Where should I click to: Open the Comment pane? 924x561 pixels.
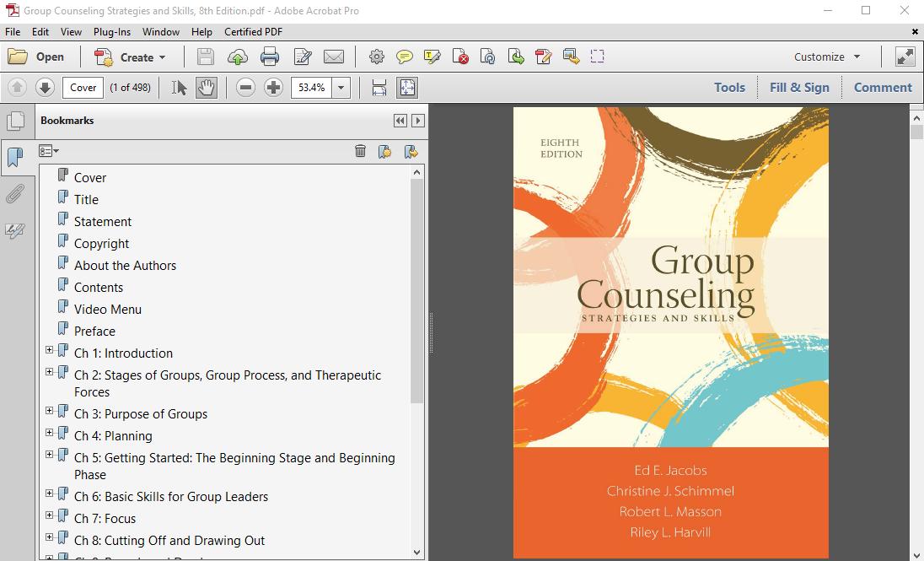[883, 88]
